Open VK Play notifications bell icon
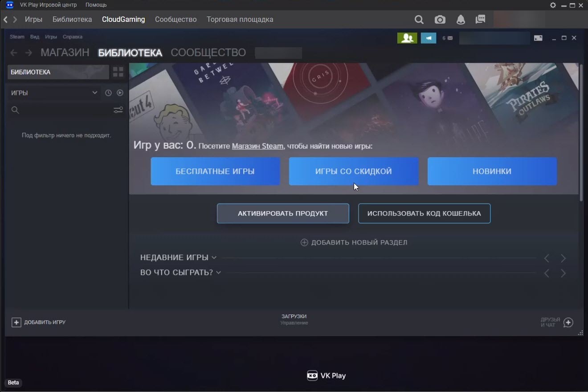The height and width of the screenshot is (392, 588). tap(461, 20)
